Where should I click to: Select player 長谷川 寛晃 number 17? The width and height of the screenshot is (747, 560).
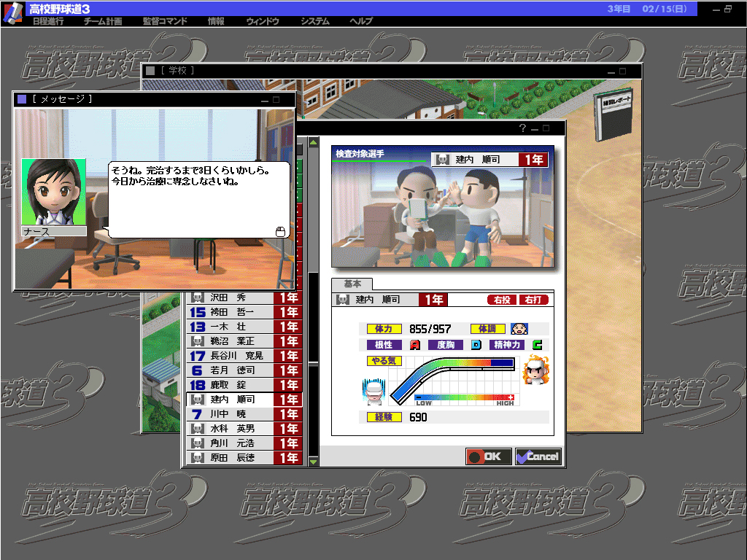pyautogui.click(x=244, y=356)
